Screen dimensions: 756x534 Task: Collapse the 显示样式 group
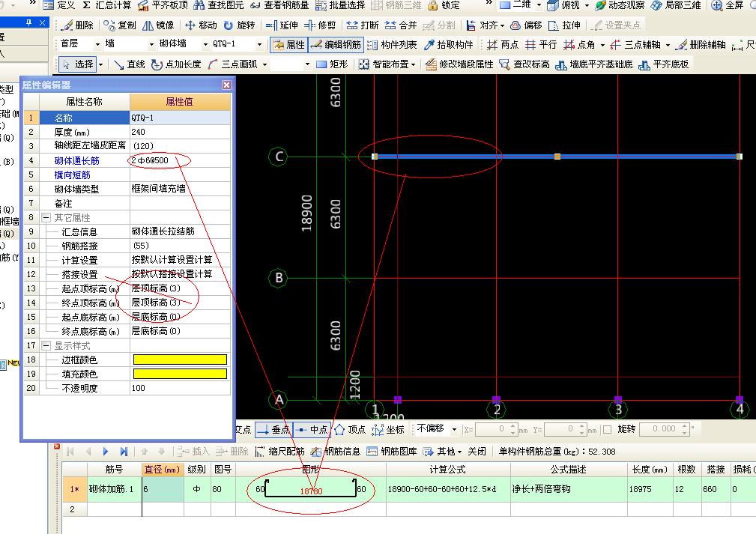[x=46, y=345]
